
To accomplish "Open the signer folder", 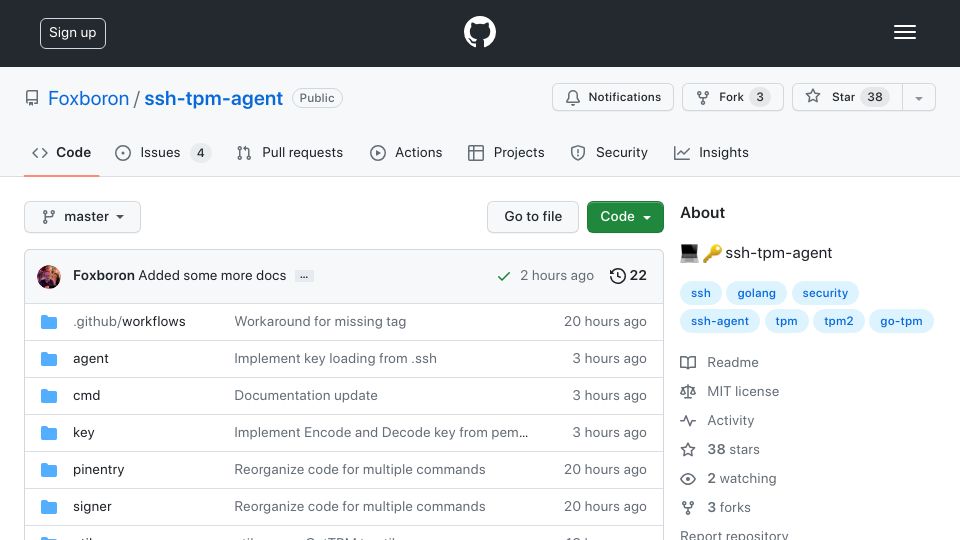I will point(92,507).
